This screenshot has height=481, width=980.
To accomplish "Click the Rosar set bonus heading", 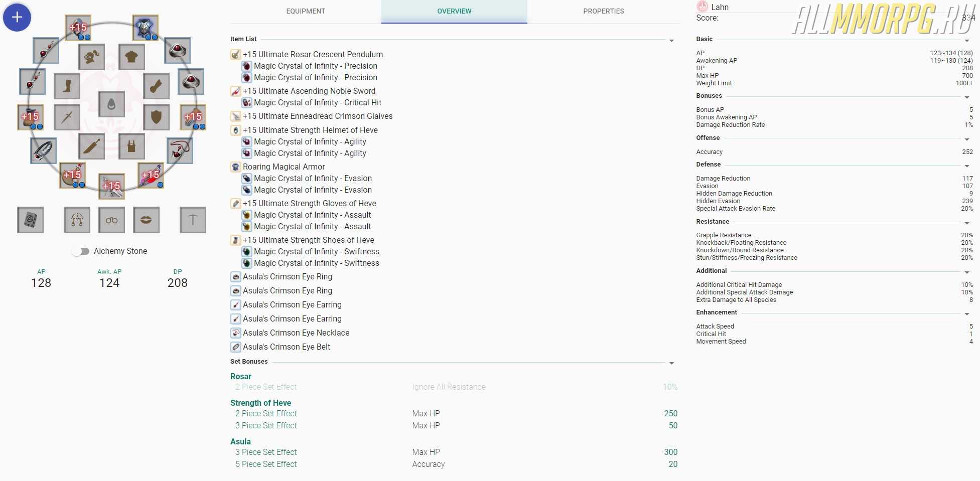I will coord(241,376).
